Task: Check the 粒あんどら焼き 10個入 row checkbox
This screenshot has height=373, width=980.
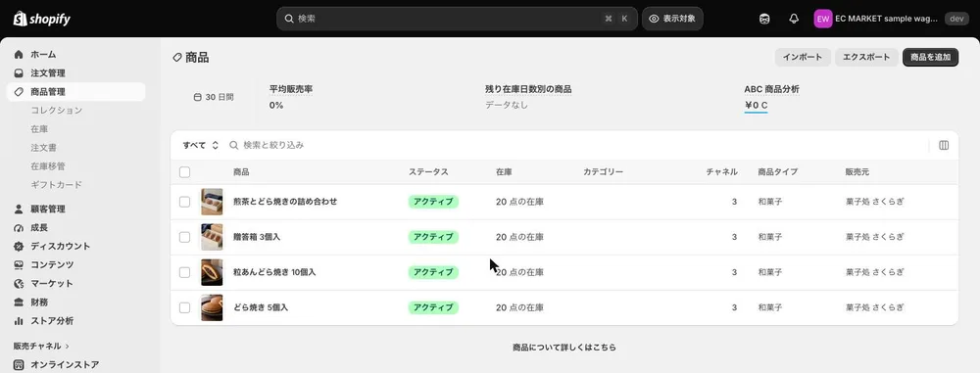Action: tap(184, 272)
